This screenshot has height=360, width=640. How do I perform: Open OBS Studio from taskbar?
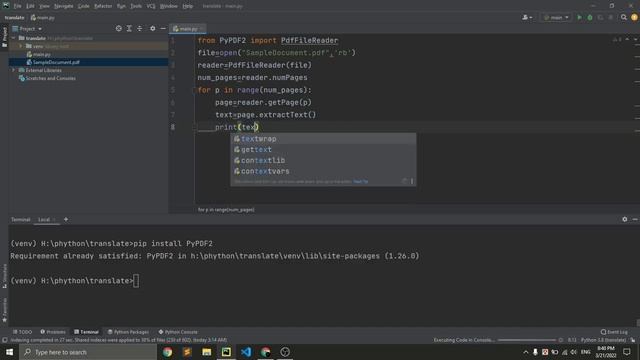click(x=285, y=352)
